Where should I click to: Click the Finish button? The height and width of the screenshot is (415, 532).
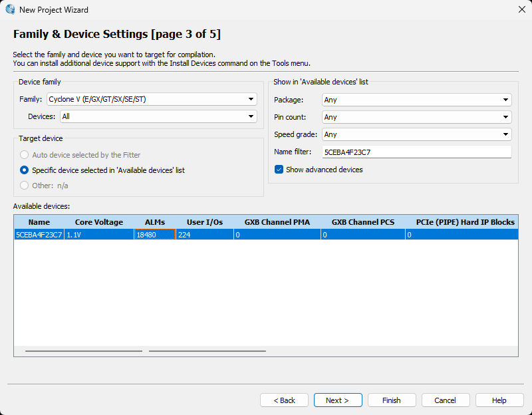click(391, 400)
